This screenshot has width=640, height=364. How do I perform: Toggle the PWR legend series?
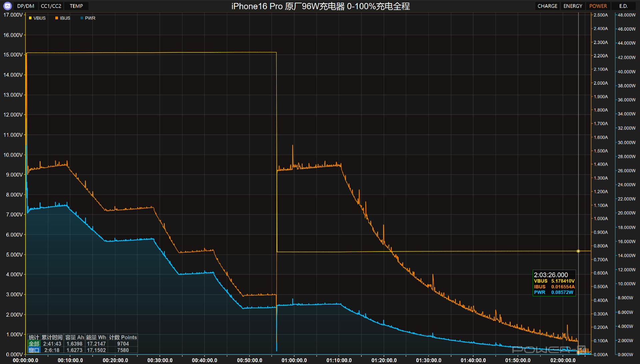(88, 18)
